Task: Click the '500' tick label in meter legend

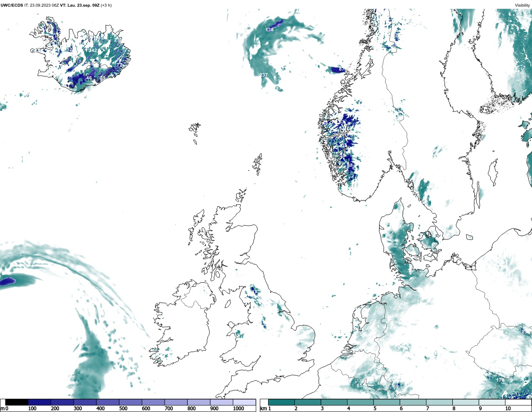Action: point(123,409)
